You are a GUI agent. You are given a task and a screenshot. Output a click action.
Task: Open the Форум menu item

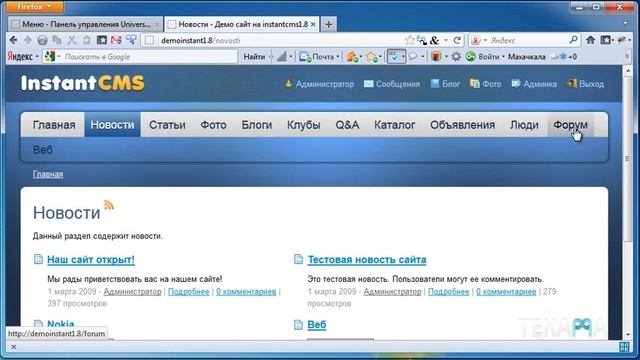pos(571,125)
